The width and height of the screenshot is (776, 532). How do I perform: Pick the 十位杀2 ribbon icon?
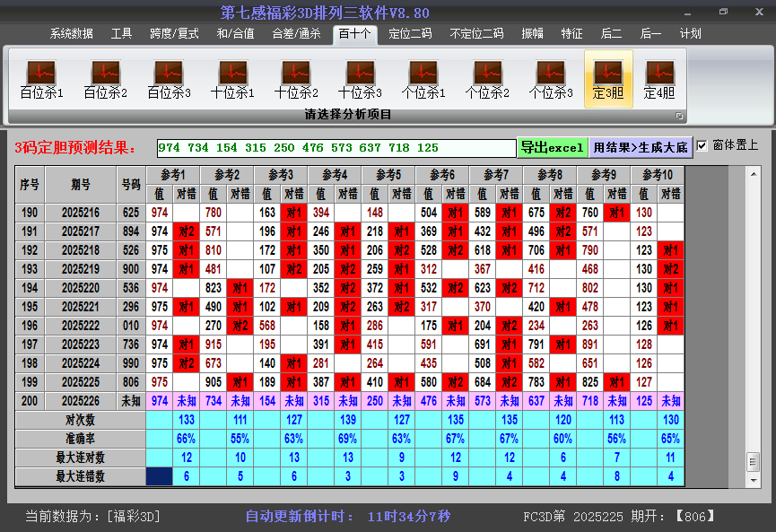tap(296, 79)
